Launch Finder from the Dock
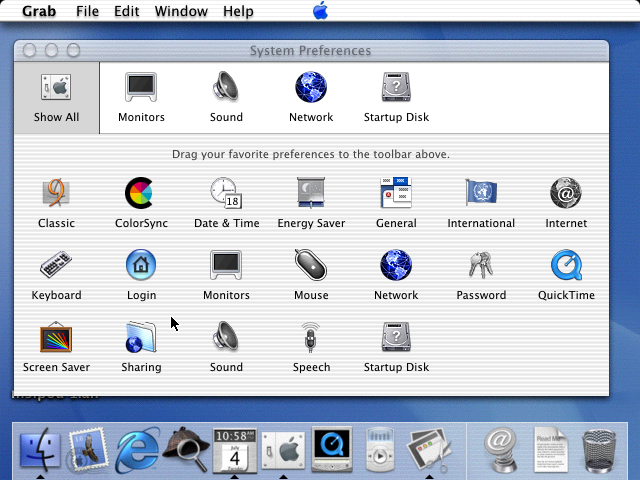 40,451
